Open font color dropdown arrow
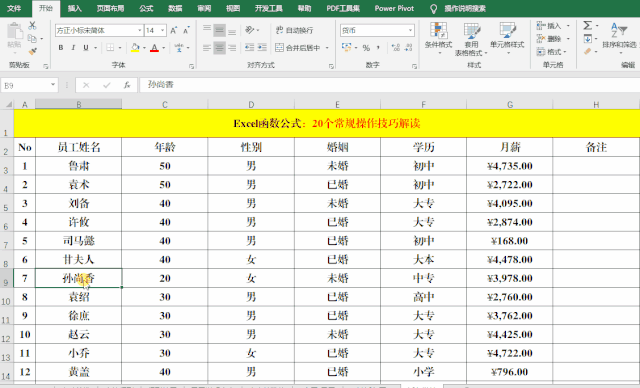The image size is (640, 388). pyautogui.click(x=164, y=48)
